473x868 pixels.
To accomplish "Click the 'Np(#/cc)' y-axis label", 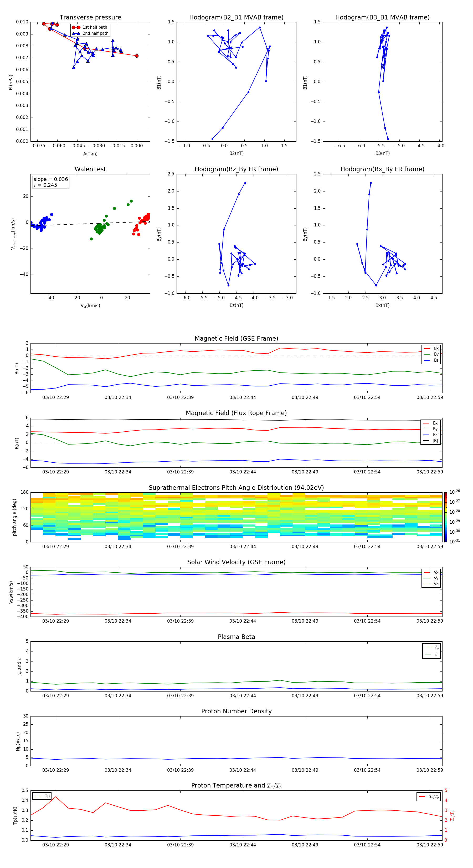I will [18, 741].
